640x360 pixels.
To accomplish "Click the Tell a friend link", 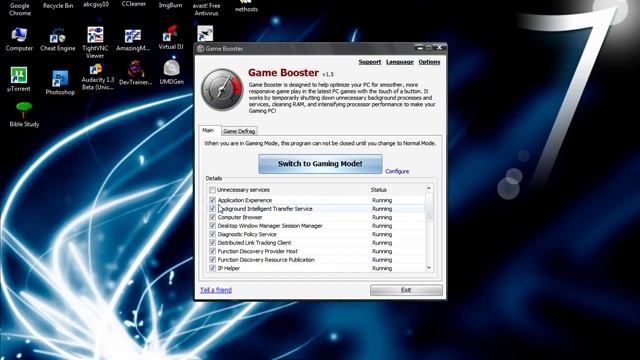I will click(x=216, y=290).
